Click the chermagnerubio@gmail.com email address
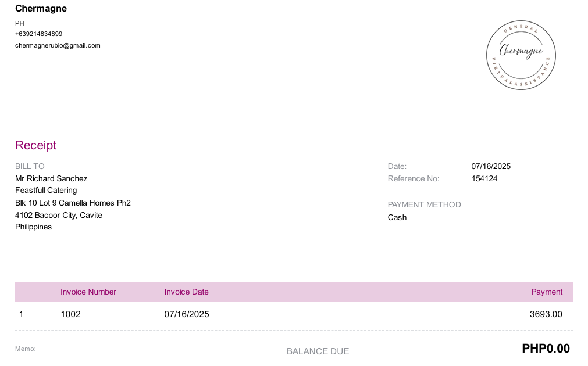Viewport: 588px width, 366px height. point(58,46)
